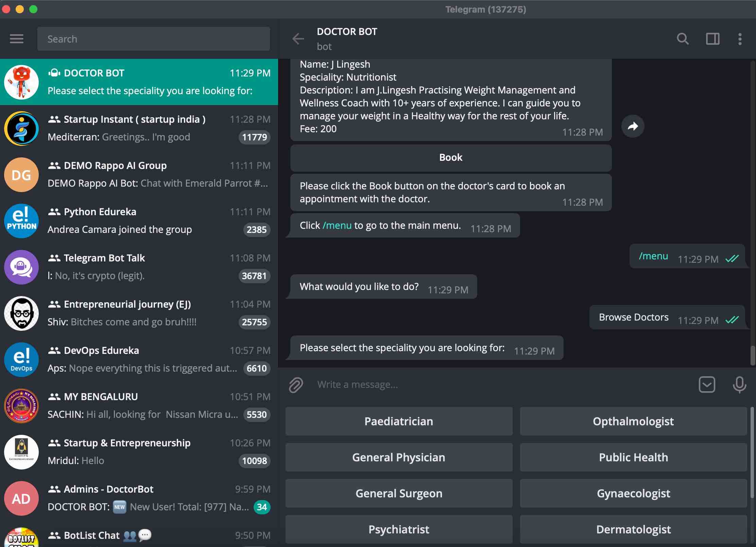Image resolution: width=756 pixels, height=547 pixels.
Task: Pick the Gynaecologist speciality option
Action: 633,493
